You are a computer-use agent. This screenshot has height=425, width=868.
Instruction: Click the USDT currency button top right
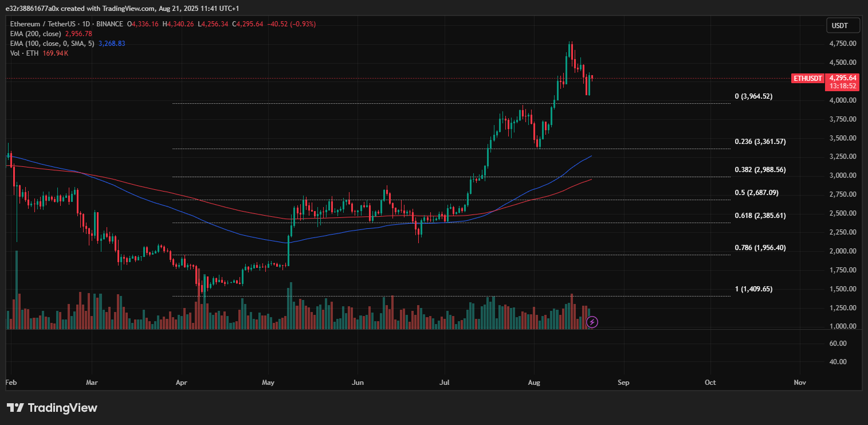(x=842, y=25)
